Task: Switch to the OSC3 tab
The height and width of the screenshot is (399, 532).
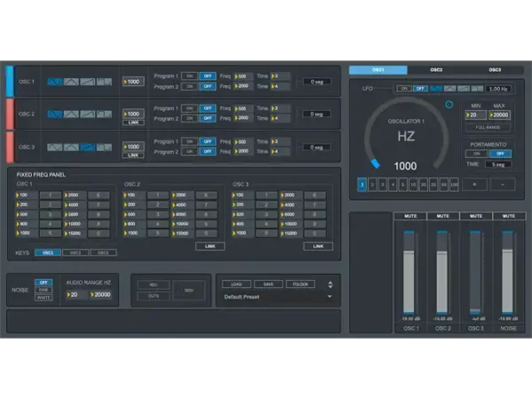Action: point(495,70)
